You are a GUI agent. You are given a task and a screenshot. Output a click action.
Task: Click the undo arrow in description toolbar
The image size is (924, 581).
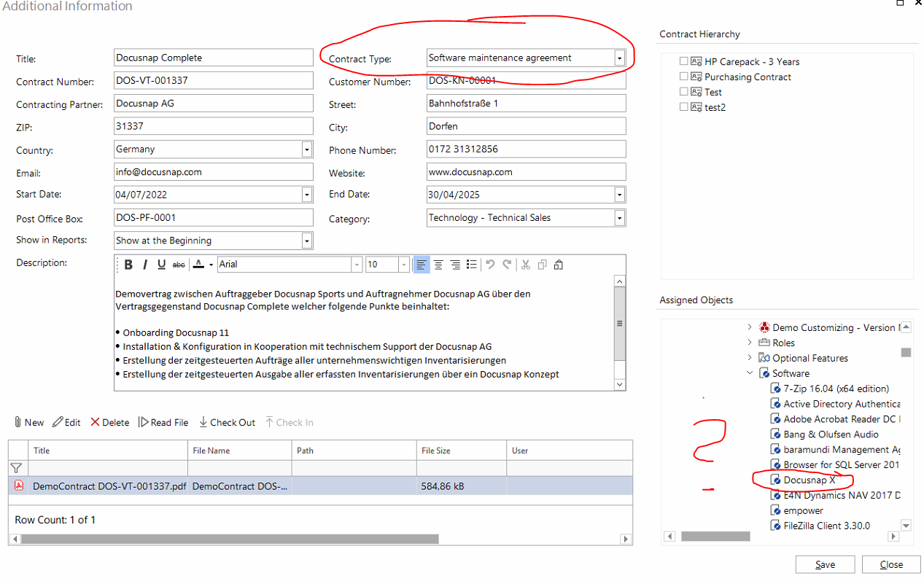[490, 265]
